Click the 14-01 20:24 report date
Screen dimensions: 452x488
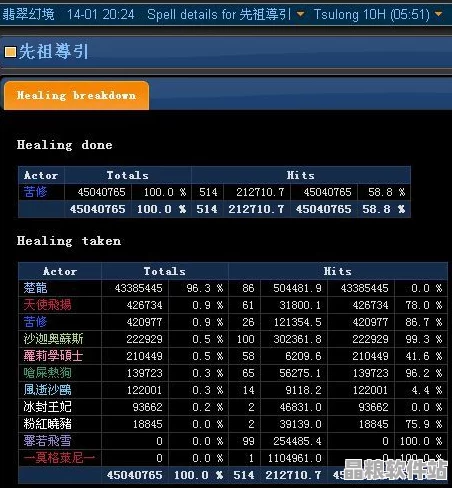pyautogui.click(x=101, y=14)
